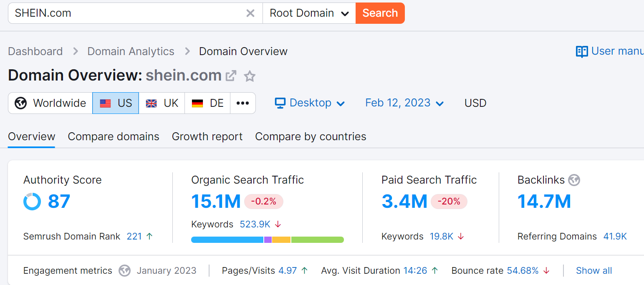The image size is (644, 285).
Task: Switch database to UK
Action: [x=162, y=103]
